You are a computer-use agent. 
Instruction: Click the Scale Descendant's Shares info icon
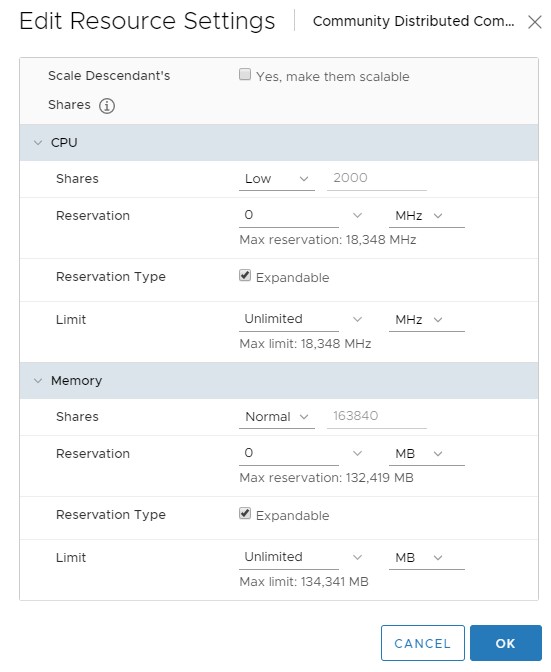[107, 105]
